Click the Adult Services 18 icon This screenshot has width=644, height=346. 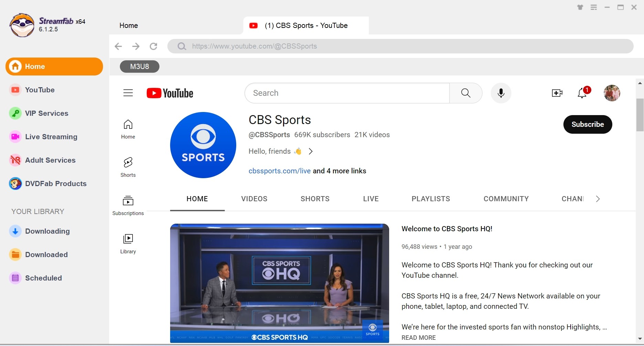click(15, 160)
